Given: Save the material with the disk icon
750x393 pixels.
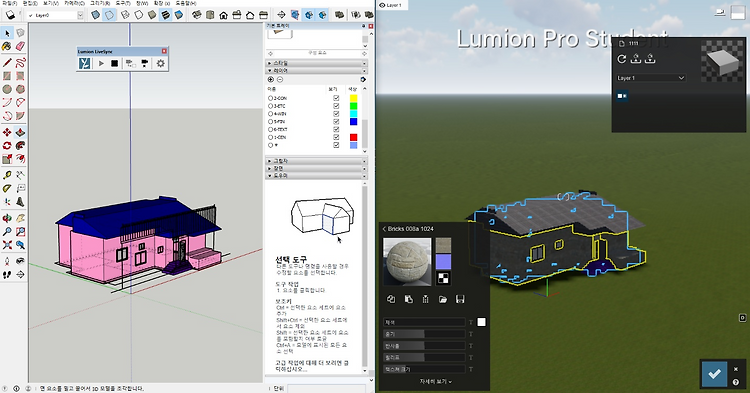Looking at the screenshot, I should pos(460,299).
